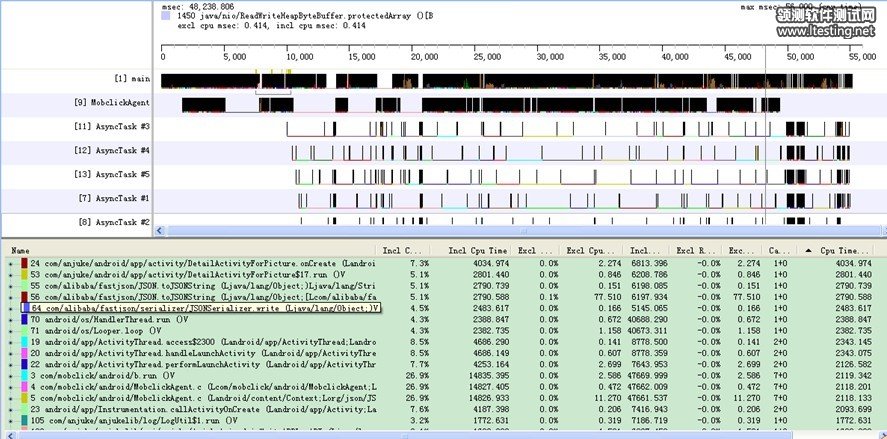Click Cpu Time value 1772.631 in row 105
This screenshot has width=887, height=439.
pos(854,420)
